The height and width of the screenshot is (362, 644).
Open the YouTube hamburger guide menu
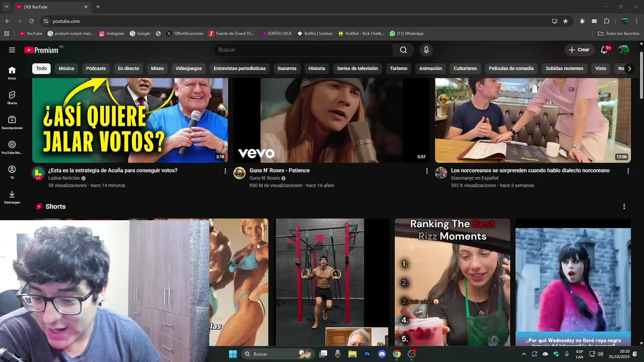(x=12, y=50)
